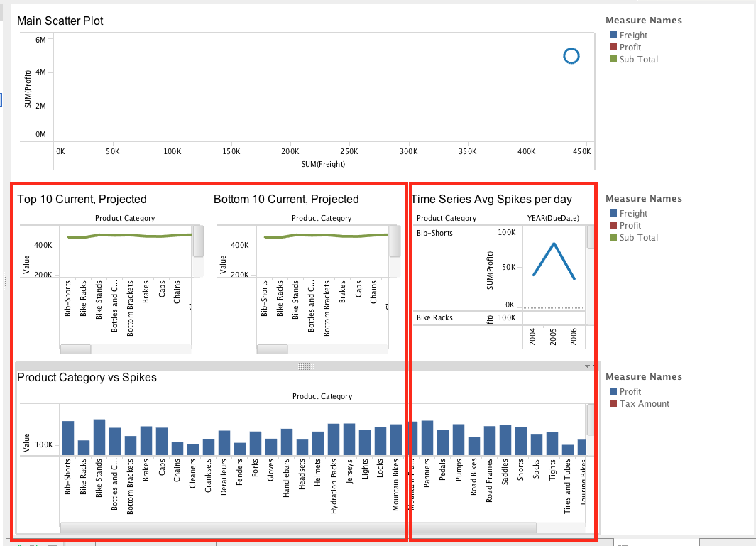756x546 pixels.
Task: Select the green line in Bottom 10 chart
Action: click(326, 236)
